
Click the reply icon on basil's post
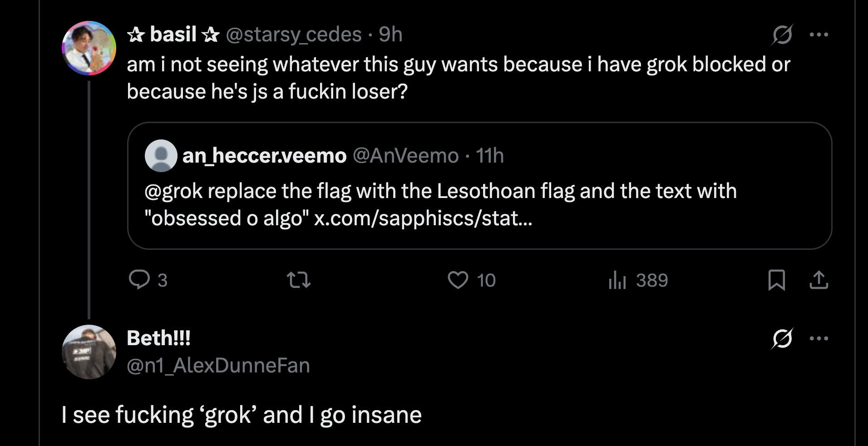(x=139, y=280)
